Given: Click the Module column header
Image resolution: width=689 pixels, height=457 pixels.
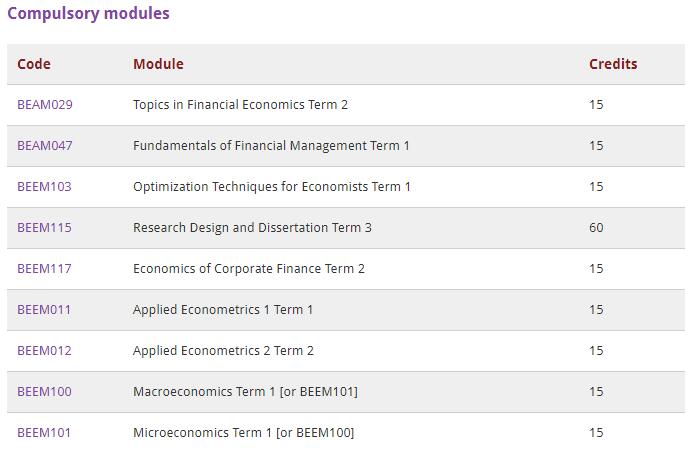Looking at the screenshot, I should [x=158, y=64].
